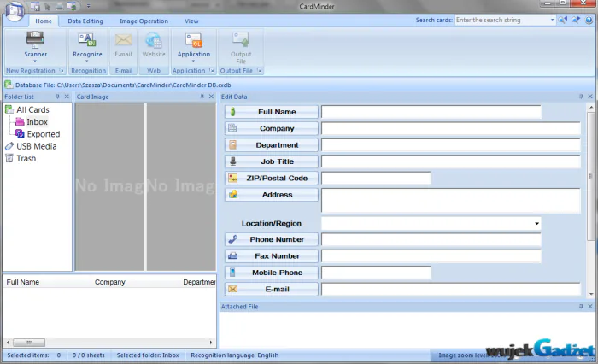Click the arrow pointer icon in the Quick Access Toolbar

click(48, 7)
